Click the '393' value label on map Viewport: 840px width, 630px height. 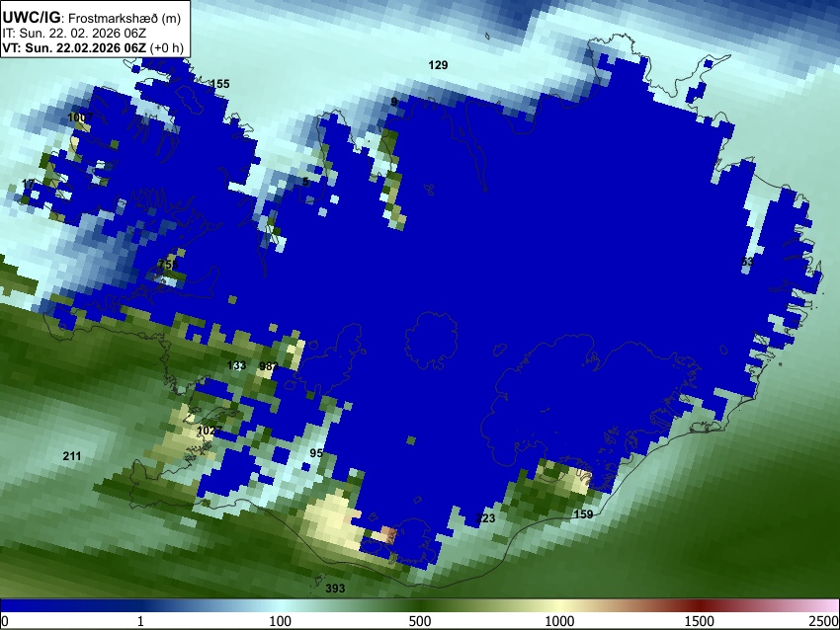pyautogui.click(x=335, y=589)
